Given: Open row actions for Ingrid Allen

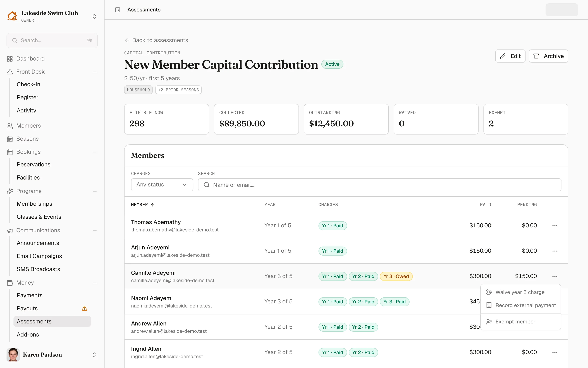Looking at the screenshot, I should (555, 352).
